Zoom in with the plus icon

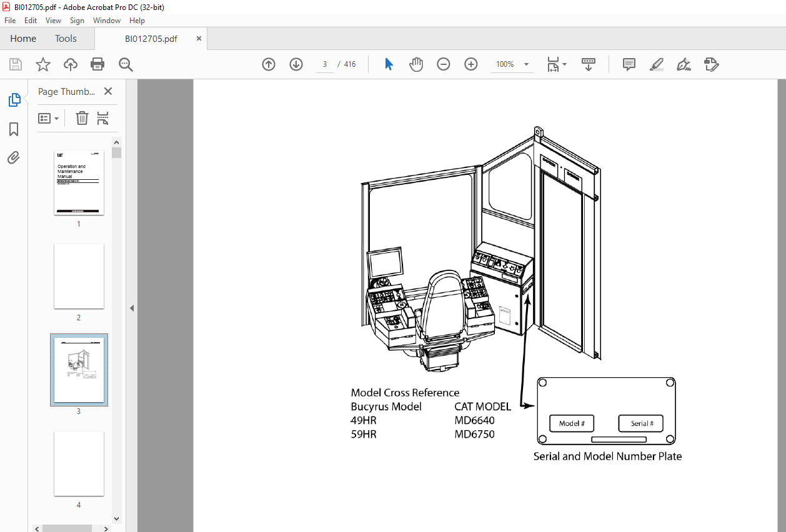tap(471, 64)
